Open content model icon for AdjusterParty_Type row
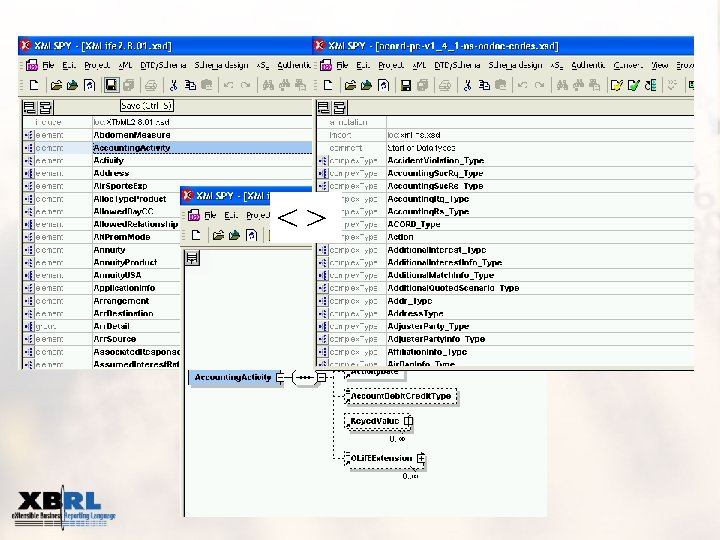The width and height of the screenshot is (720, 540). click(x=323, y=326)
